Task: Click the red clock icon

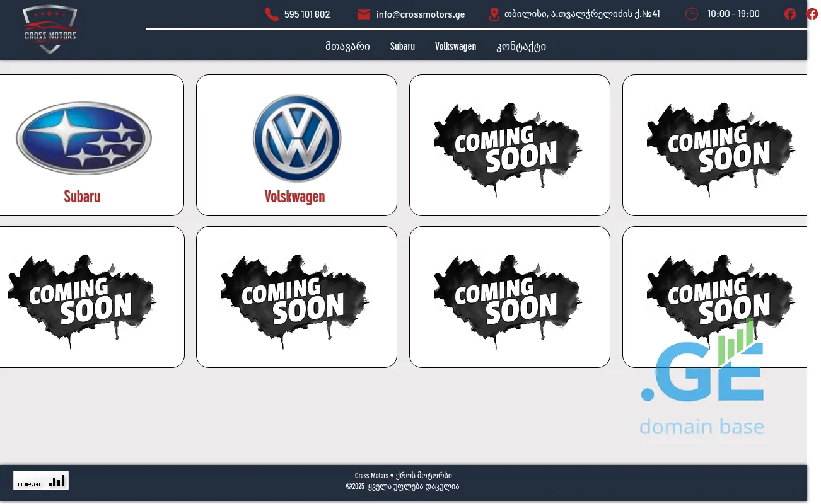Action: tap(692, 14)
